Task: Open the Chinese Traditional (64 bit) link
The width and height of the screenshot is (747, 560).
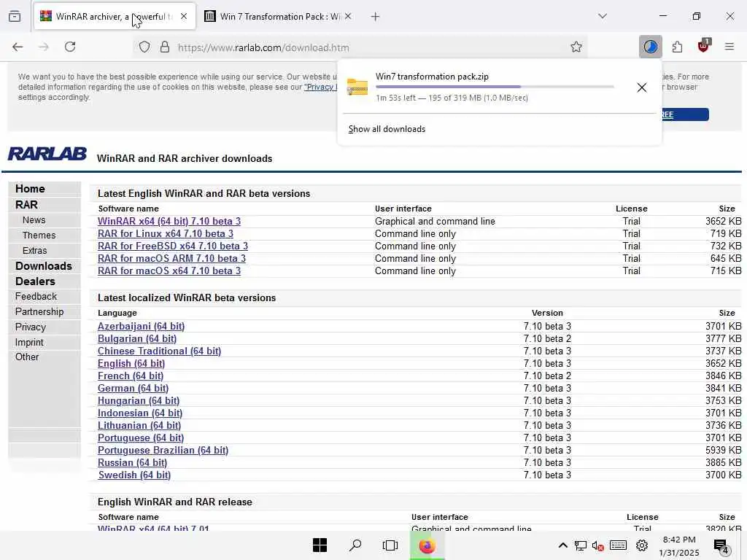Action: click(x=159, y=351)
